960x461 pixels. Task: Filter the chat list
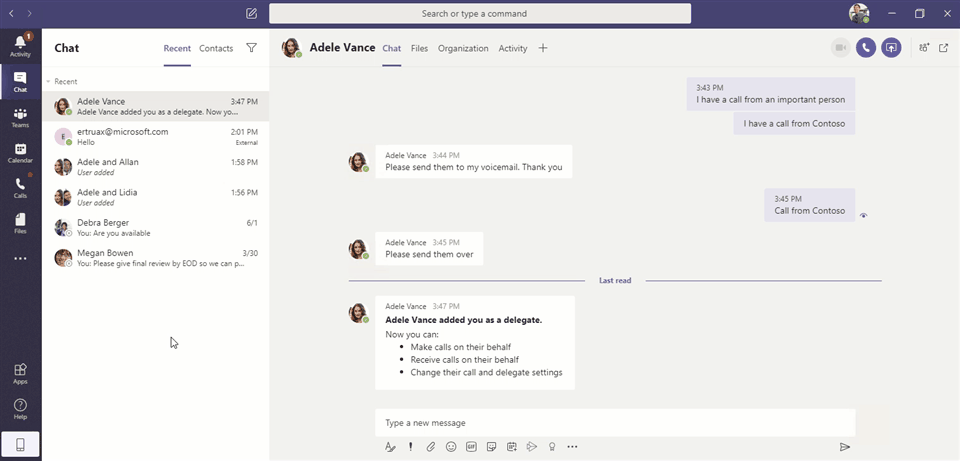(x=251, y=48)
